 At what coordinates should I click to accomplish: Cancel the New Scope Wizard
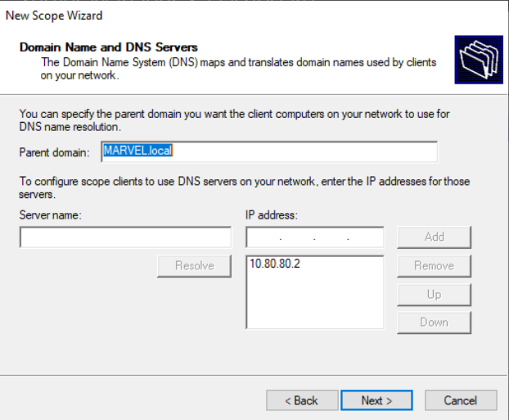tap(460, 400)
